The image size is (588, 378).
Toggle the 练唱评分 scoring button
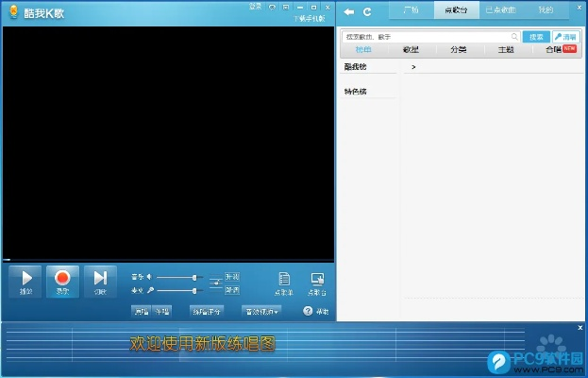[x=206, y=311]
